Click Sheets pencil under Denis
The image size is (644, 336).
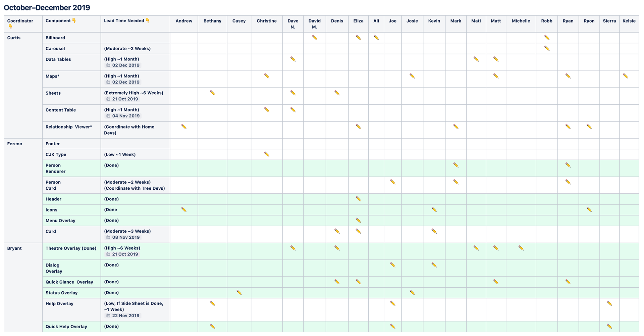point(337,93)
